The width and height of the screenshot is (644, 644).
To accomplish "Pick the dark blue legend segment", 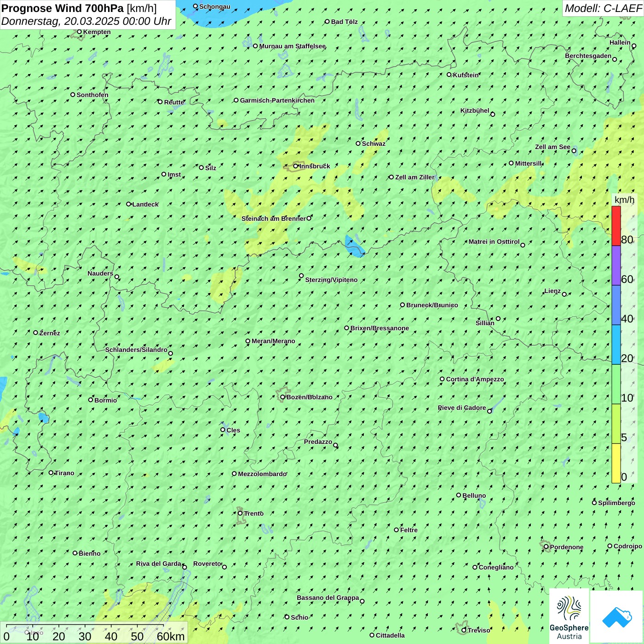I will pyautogui.click(x=616, y=305).
